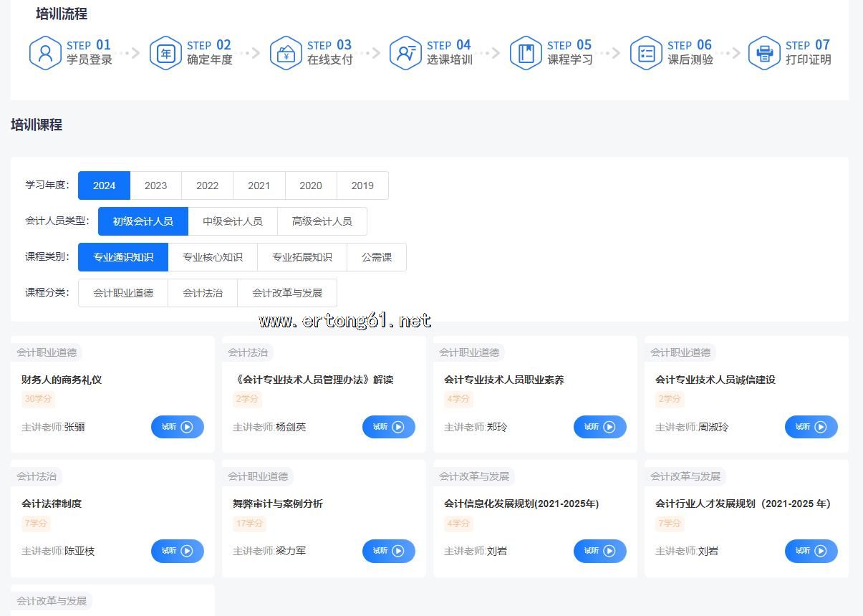Play the 财务人的商务礼仪 course preview

[x=177, y=427]
